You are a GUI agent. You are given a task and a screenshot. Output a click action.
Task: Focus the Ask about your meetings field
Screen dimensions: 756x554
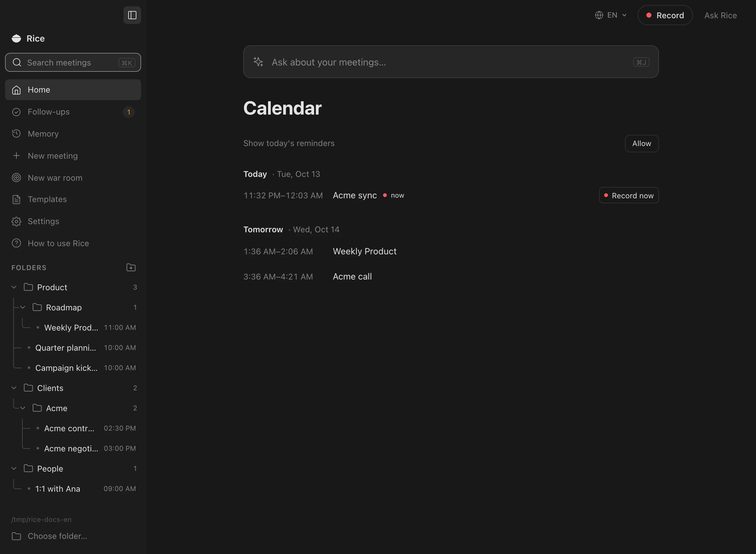click(451, 62)
